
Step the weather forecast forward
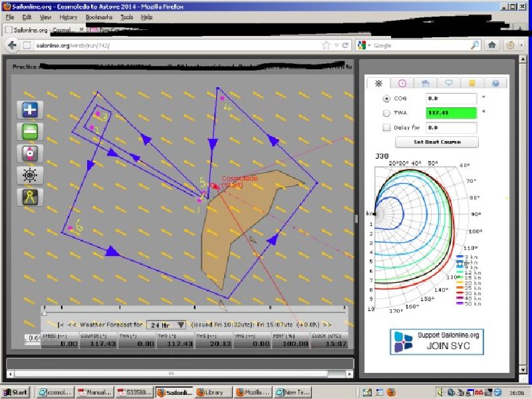click(x=327, y=325)
